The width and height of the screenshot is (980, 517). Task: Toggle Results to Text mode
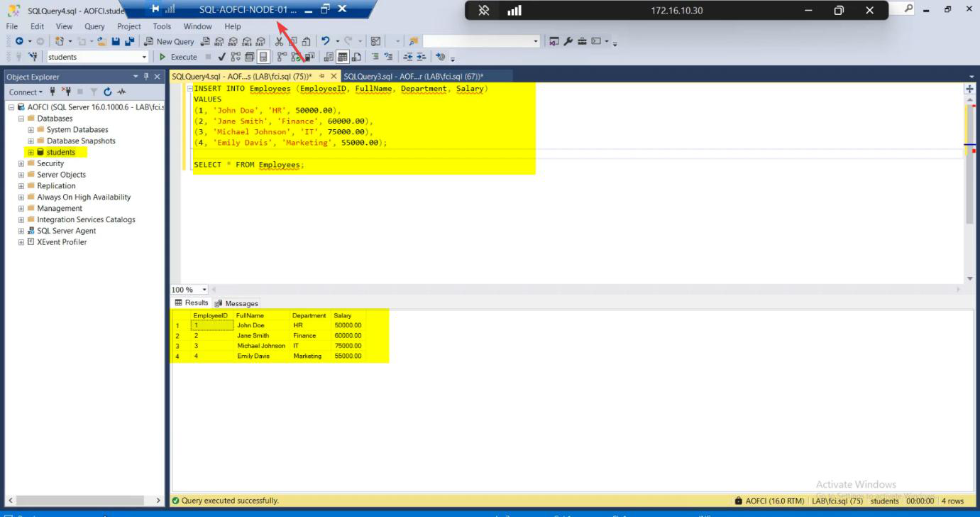329,57
